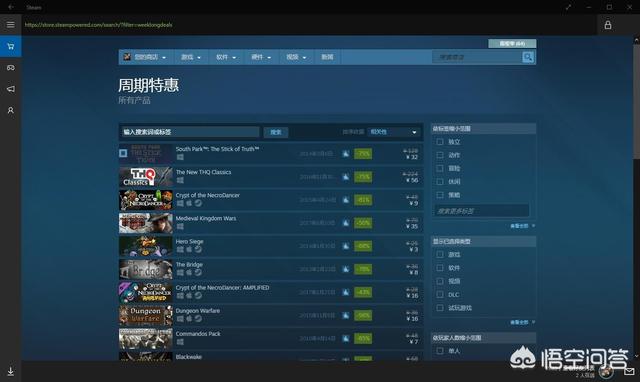This screenshot has width=640, height=382.
Task: Click the ¥32 price for South Park
Action: [412, 157]
